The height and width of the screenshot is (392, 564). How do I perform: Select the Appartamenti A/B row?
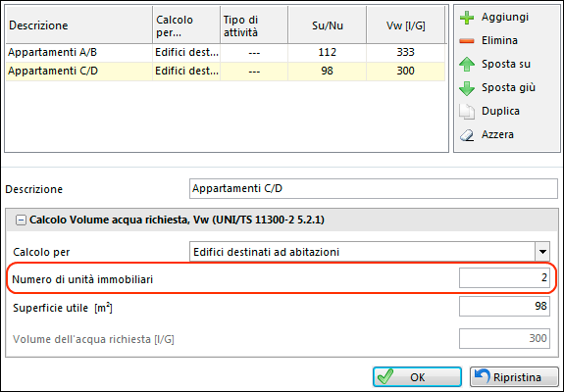226,53
